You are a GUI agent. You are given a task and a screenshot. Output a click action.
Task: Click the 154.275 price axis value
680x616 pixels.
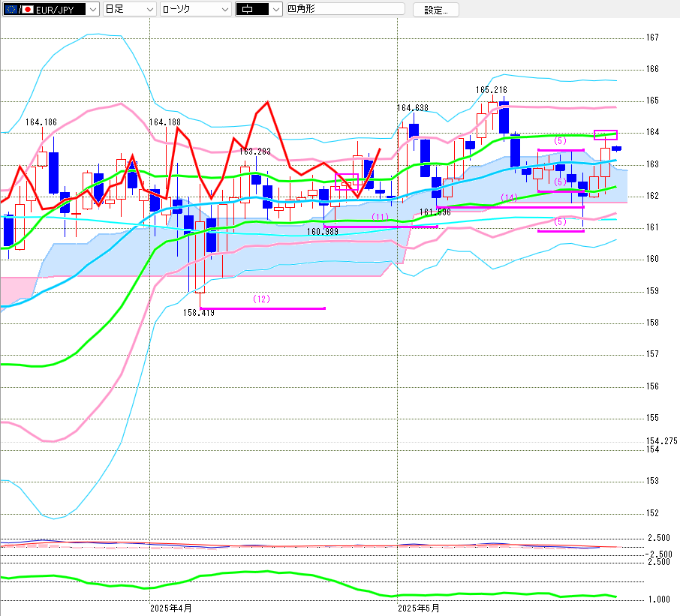(x=662, y=441)
